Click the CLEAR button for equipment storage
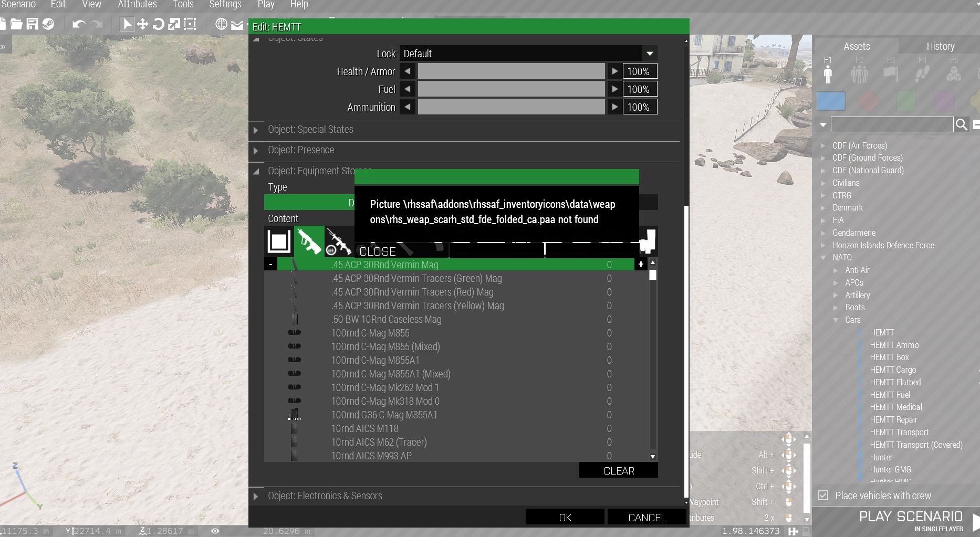This screenshot has width=980, height=537. tap(618, 471)
